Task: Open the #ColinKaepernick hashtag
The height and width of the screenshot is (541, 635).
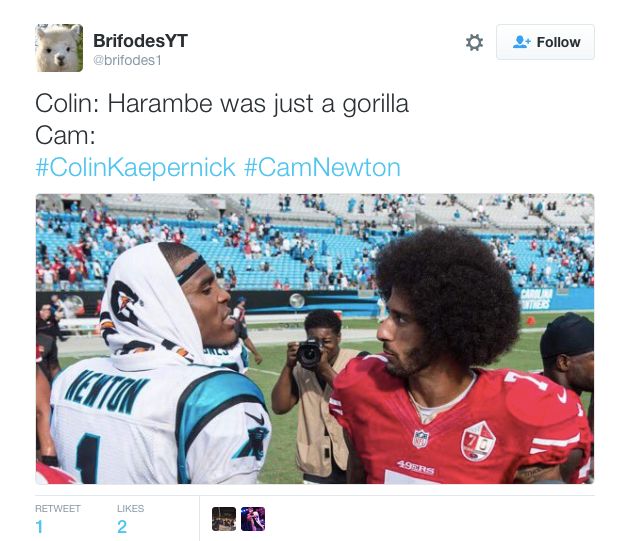Action: [x=135, y=167]
